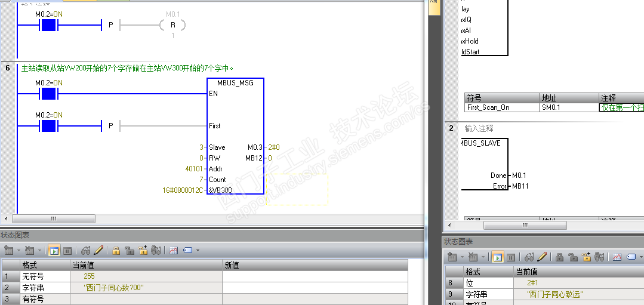Viewport: 644px width, 305px height.
Task: Click the single read glasses icon, master chart
Action: point(85,250)
